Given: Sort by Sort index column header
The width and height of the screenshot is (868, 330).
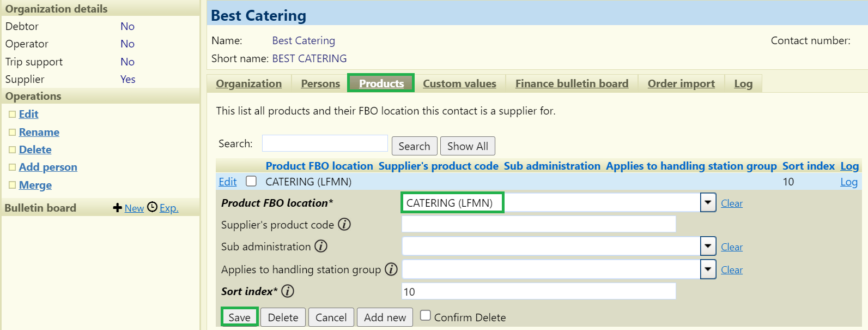Looking at the screenshot, I should 808,166.
